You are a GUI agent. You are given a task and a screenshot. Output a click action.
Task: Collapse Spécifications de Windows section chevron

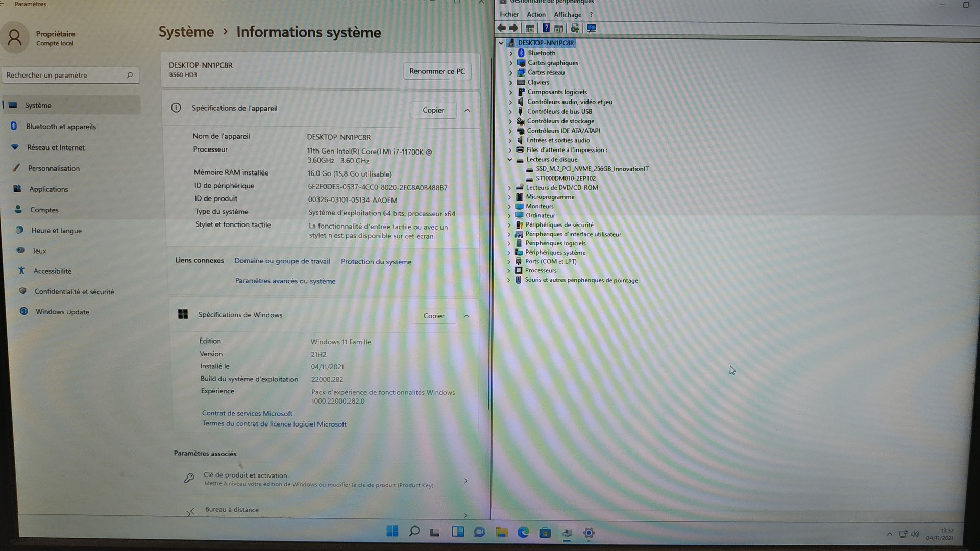tap(467, 316)
